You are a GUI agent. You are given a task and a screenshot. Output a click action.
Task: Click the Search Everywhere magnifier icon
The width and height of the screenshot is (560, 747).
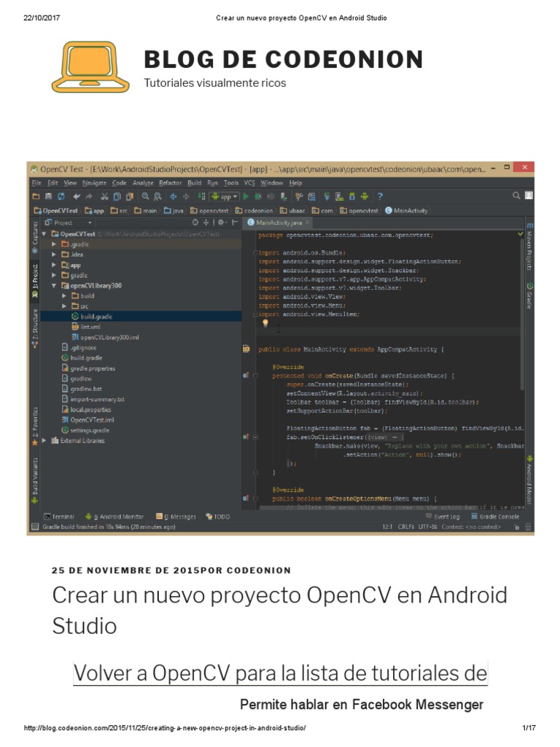click(516, 196)
